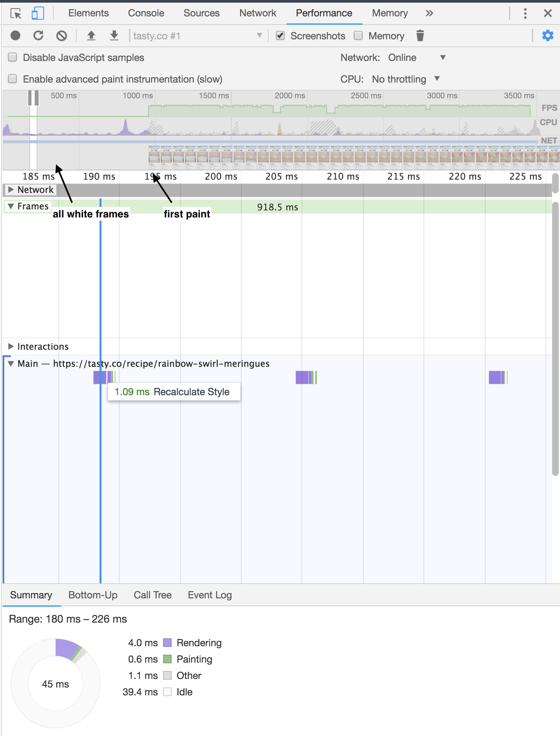Click the 39.4 ms Idle value
The image size is (560, 736).
coord(140,692)
